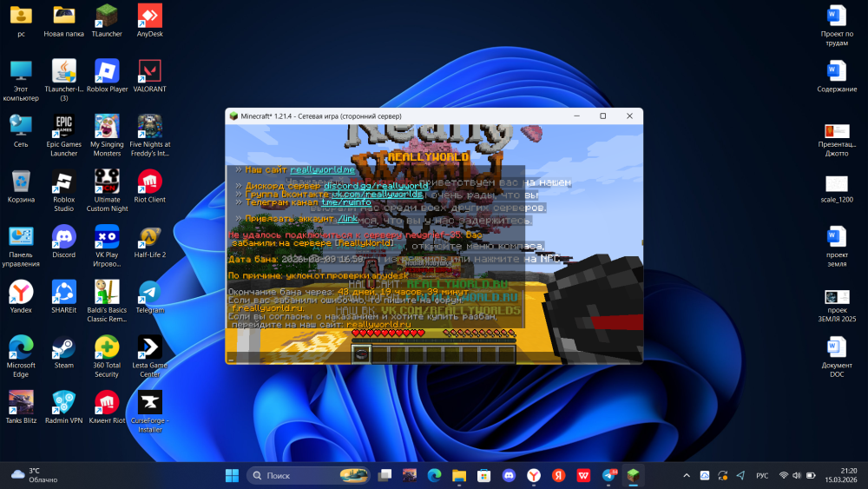Screen dimensions: 868x489
Task: Open File Explorer from the taskbar
Action: coord(459,475)
